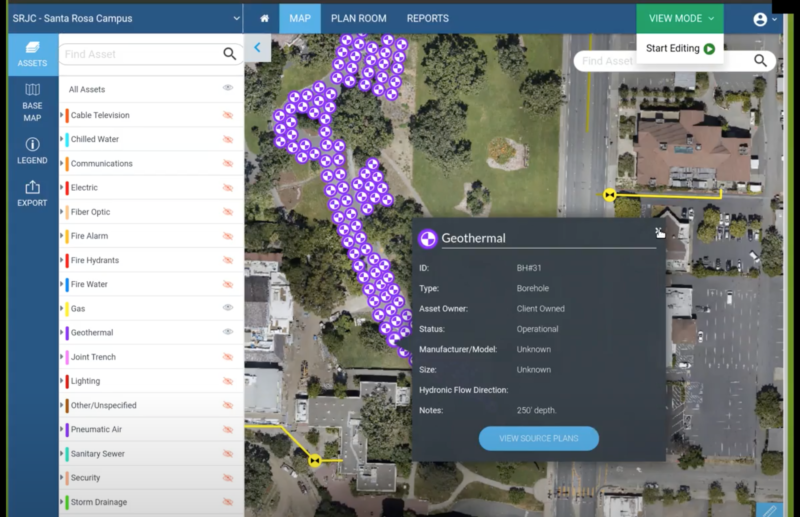Image resolution: width=800 pixels, height=517 pixels.
Task: Click the user account profile icon
Action: point(760,19)
